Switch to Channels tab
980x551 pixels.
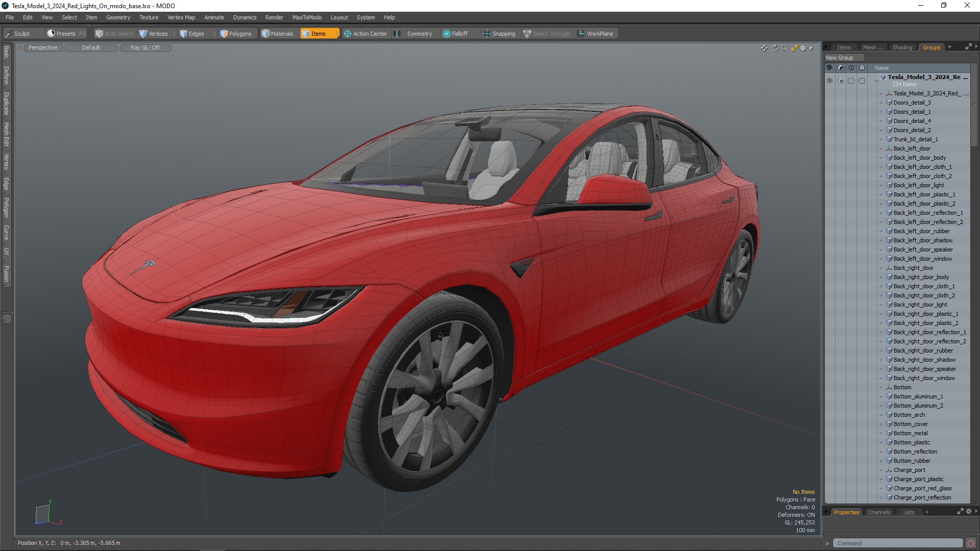click(x=878, y=512)
